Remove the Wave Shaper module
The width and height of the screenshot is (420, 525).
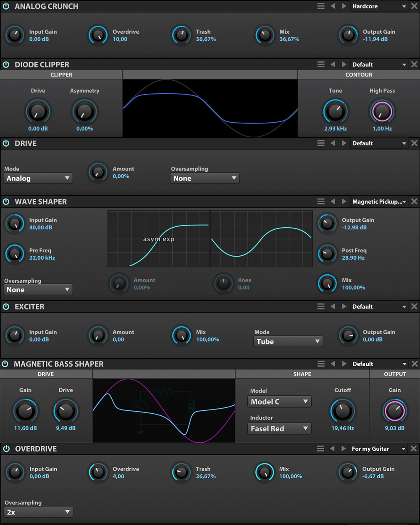click(x=414, y=202)
